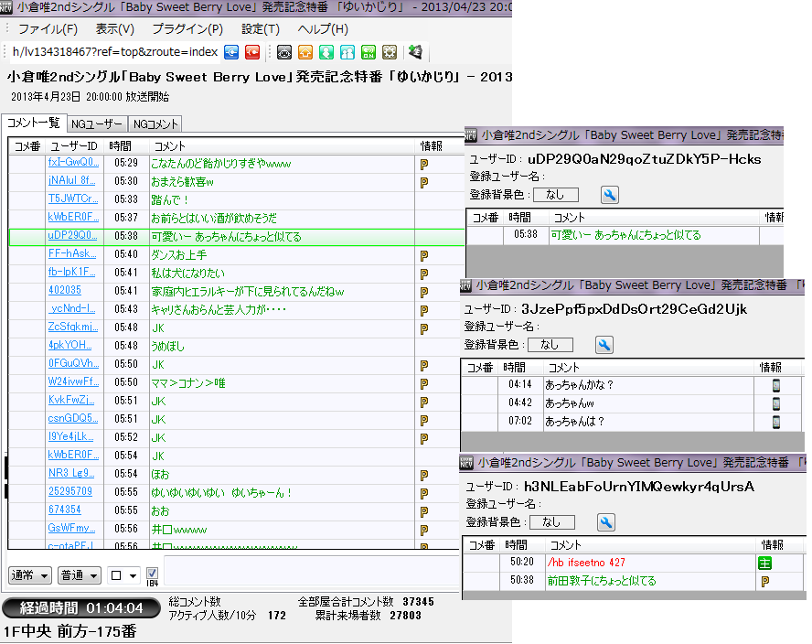
Task: Open user ID link 25295709
Action: [x=69, y=490]
